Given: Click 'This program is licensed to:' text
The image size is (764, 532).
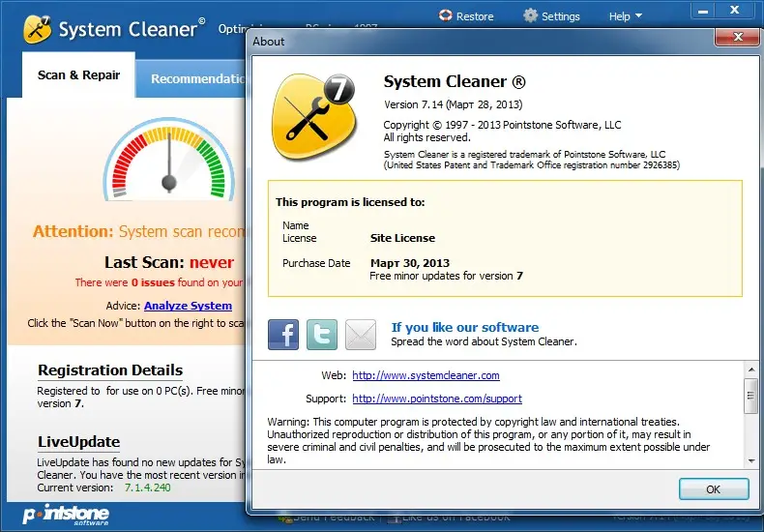Looking at the screenshot, I should 350,202.
